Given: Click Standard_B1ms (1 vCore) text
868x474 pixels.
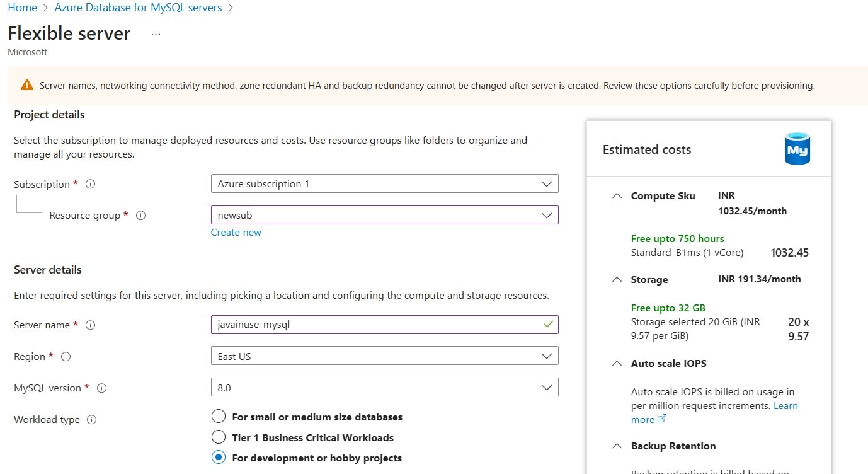Looking at the screenshot, I should (x=687, y=253).
